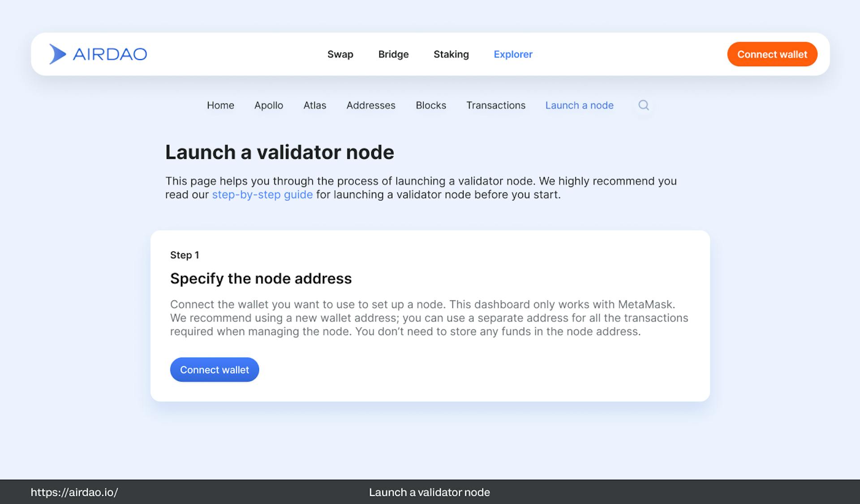Open the Launch a node tab

click(579, 105)
